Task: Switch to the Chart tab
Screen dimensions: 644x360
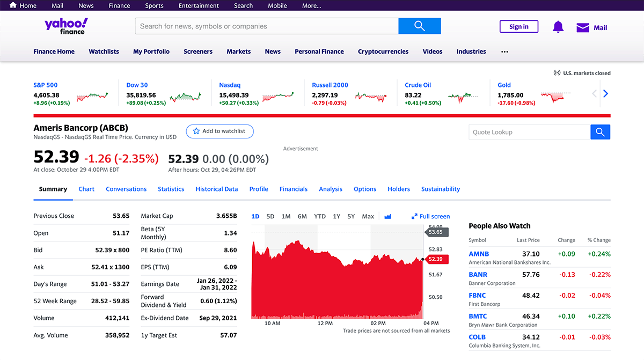Action: [86, 189]
